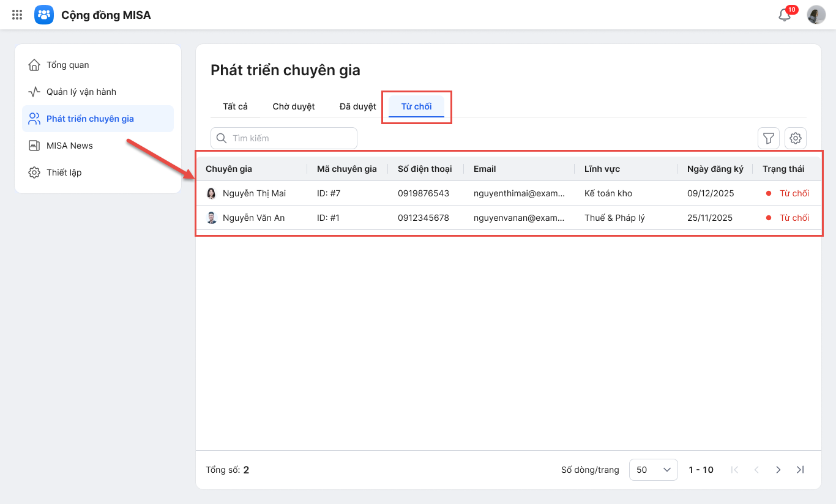The height and width of the screenshot is (504, 836).
Task: Open the app launcher grid icon
Action: (17, 15)
